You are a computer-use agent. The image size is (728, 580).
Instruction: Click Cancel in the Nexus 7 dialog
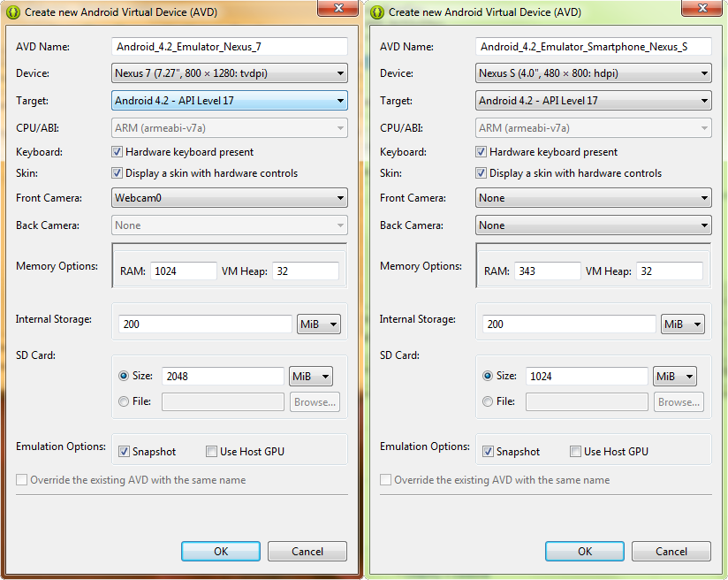click(x=307, y=551)
